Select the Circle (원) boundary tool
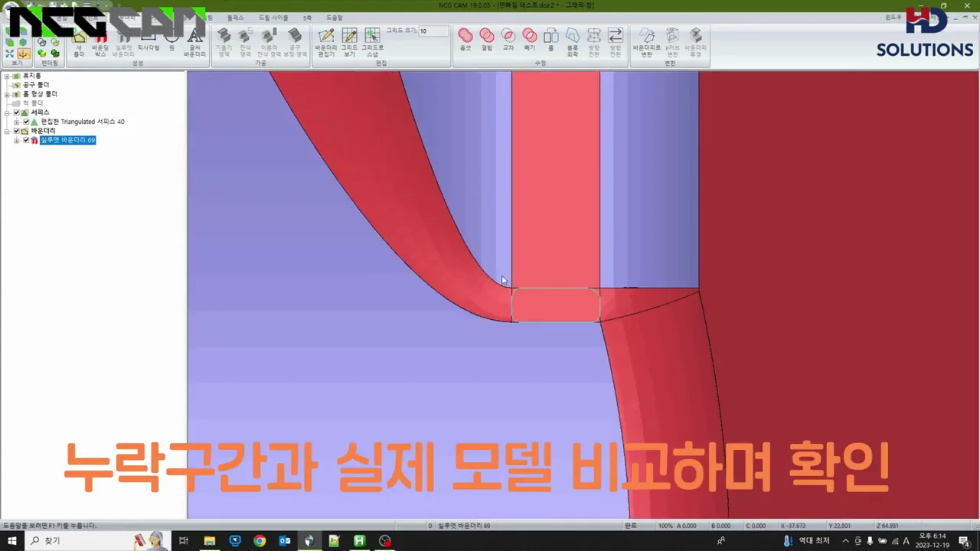980x551 pixels. pos(171,41)
